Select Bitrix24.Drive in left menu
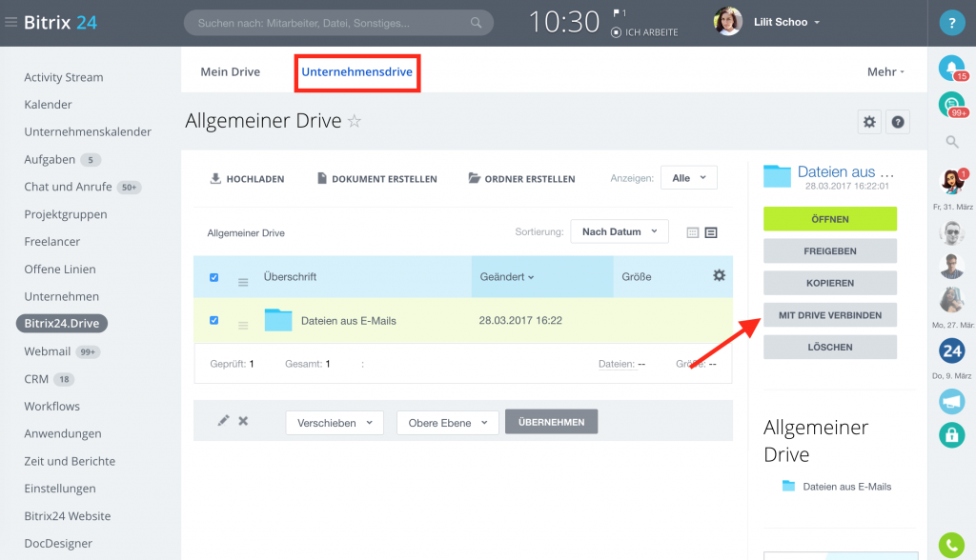Image resolution: width=976 pixels, height=560 pixels. point(62,324)
